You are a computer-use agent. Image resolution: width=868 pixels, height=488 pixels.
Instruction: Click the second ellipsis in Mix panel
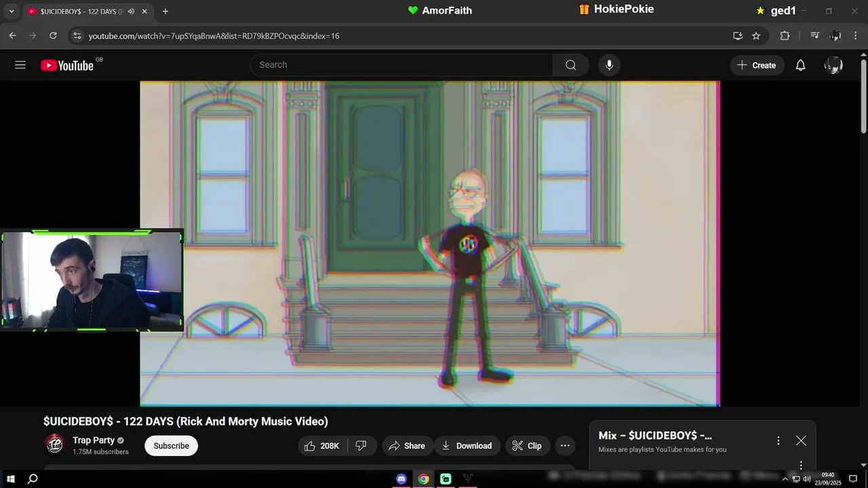801,465
